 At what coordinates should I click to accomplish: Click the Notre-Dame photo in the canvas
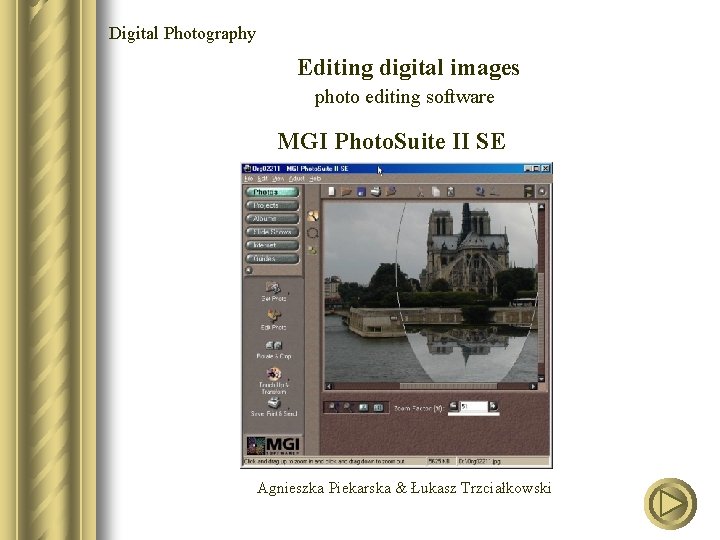(431, 292)
